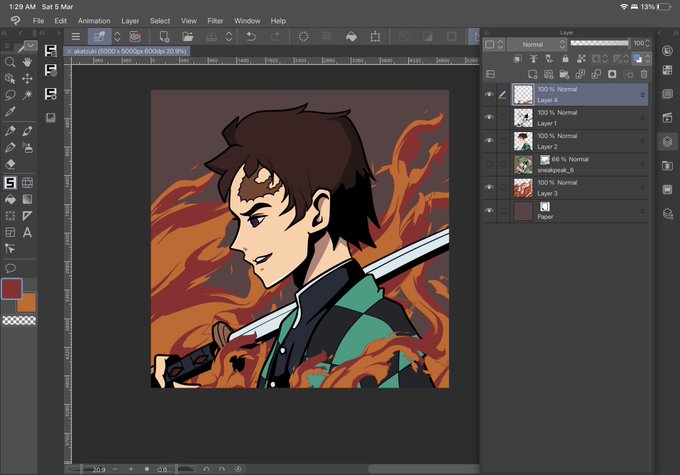Click the foreground red main color swatch

[x=11, y=288]
